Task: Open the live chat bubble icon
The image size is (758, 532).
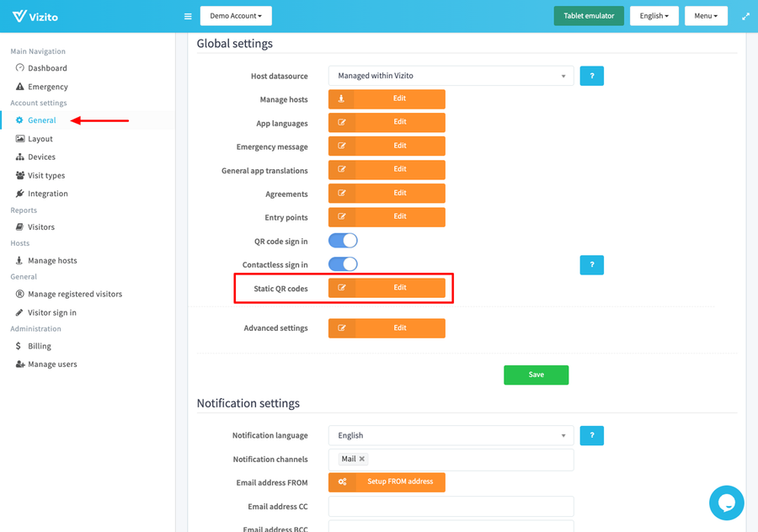Action: pyautogui.click(x=726, y=503)
